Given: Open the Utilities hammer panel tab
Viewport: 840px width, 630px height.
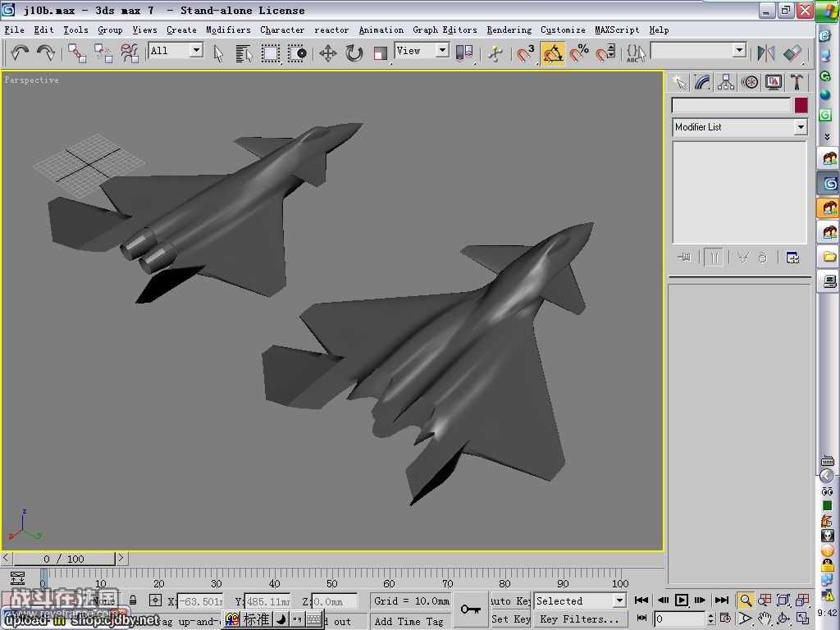Looking at the screenshot, I should [797, 83].
